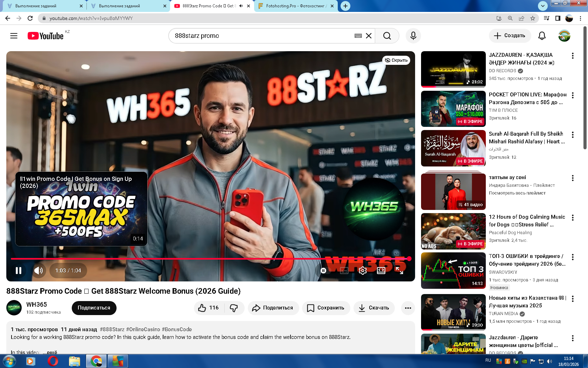Toggle subtitles in the video player
Viewport: 588px width, 368px height.
tap(344, 271)
